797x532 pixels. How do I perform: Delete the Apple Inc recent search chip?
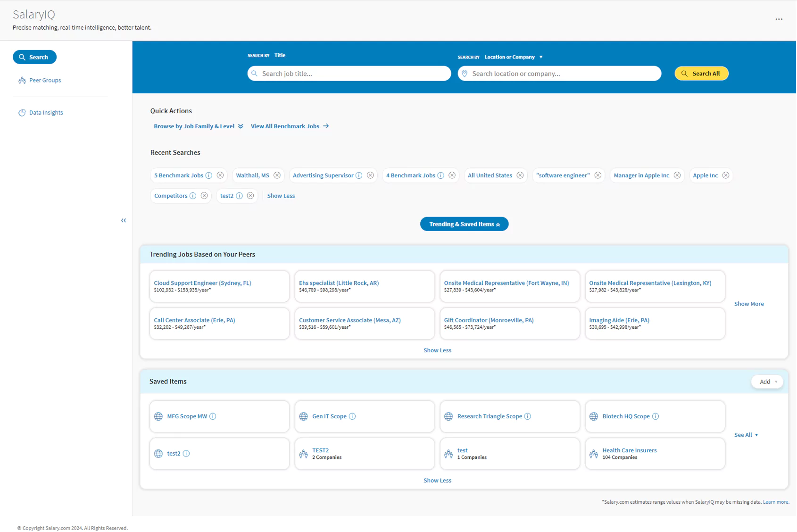point(725,175)
